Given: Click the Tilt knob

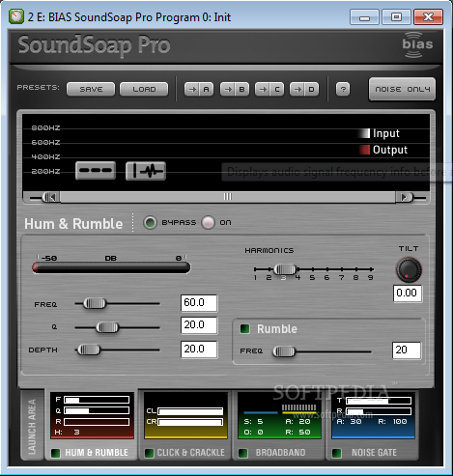Looking at the screenshot, I should tap(409, 269).
